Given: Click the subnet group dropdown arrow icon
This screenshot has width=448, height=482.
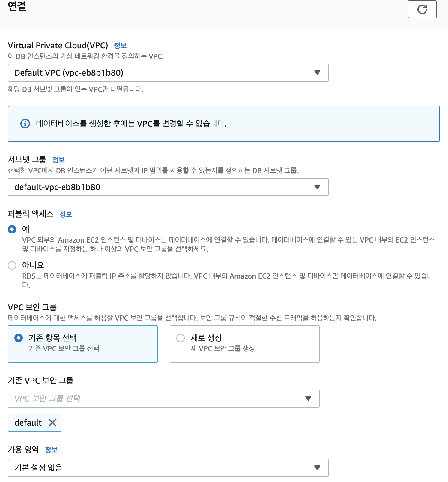Looking at the screenshot, I should pyautogui.click(x=317, y=187).
